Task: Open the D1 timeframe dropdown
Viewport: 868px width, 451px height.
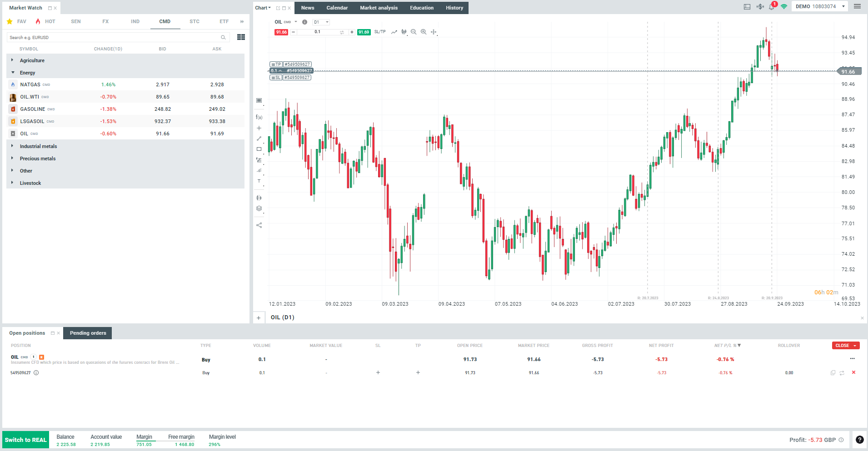Action: pyautogui.click(x=321, y=22)
